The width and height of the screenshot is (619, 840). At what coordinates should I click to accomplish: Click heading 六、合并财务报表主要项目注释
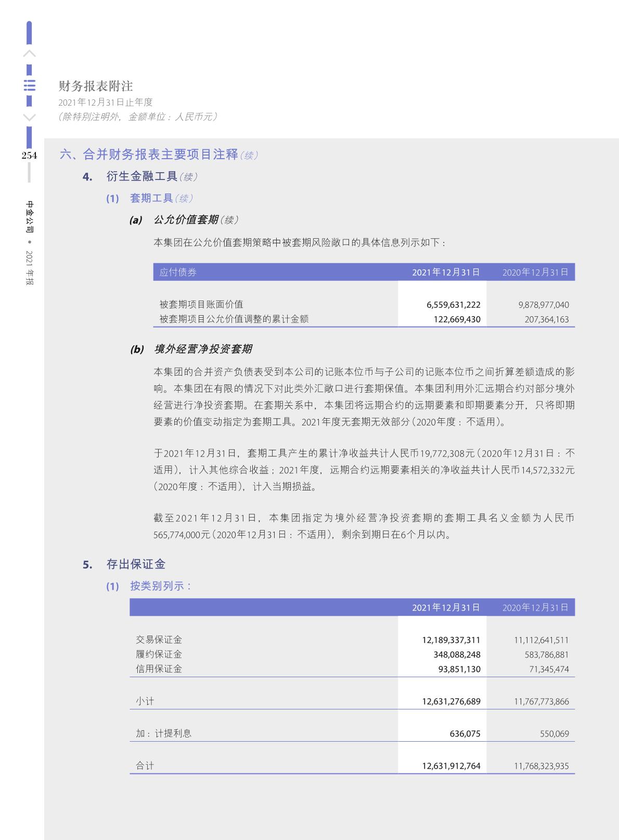[149, 154]
